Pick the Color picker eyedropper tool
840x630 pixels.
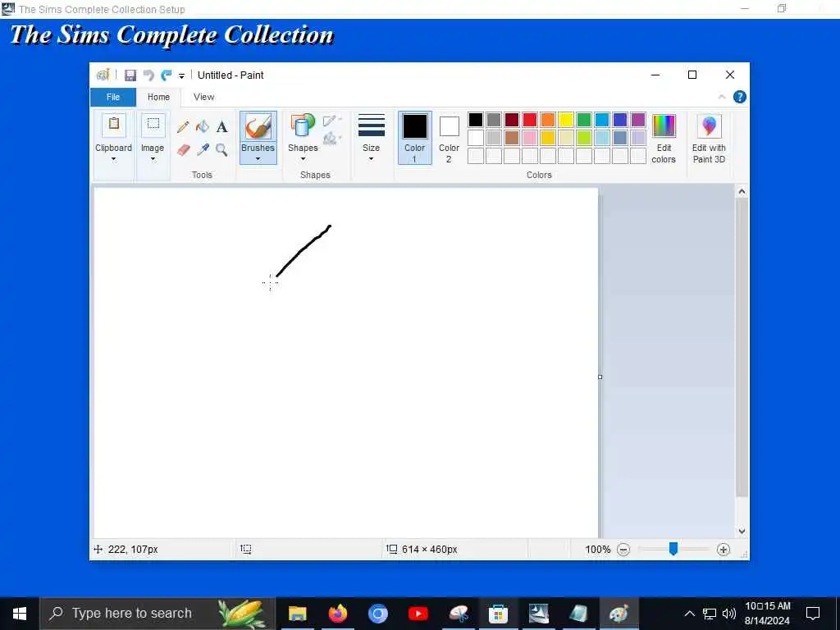pyautogui.click(x=203, y=150)
